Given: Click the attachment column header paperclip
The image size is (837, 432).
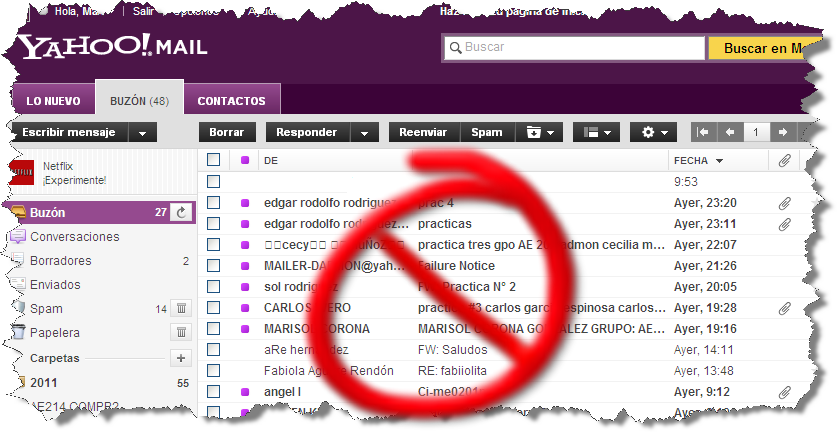Looking at the screenshot, I should [784, 160].
